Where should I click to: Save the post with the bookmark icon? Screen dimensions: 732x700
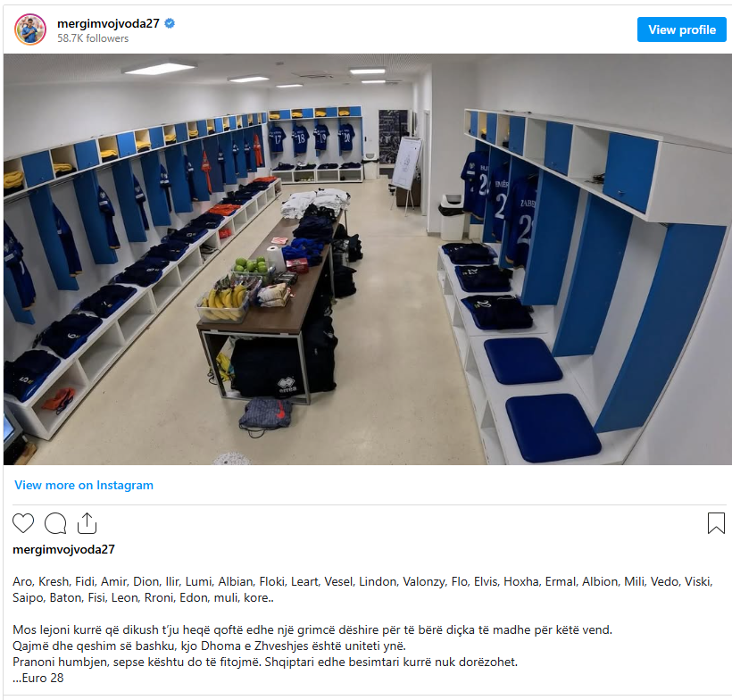[716, 523]
